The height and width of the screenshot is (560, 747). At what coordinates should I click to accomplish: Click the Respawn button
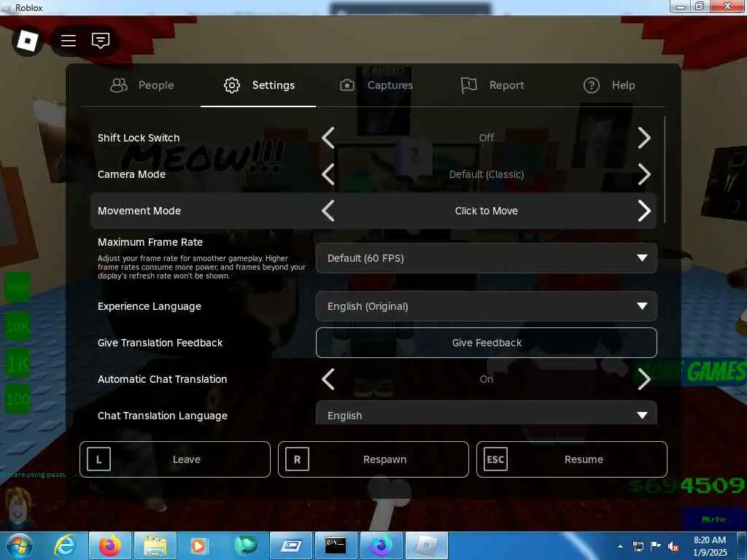point(373,459)
